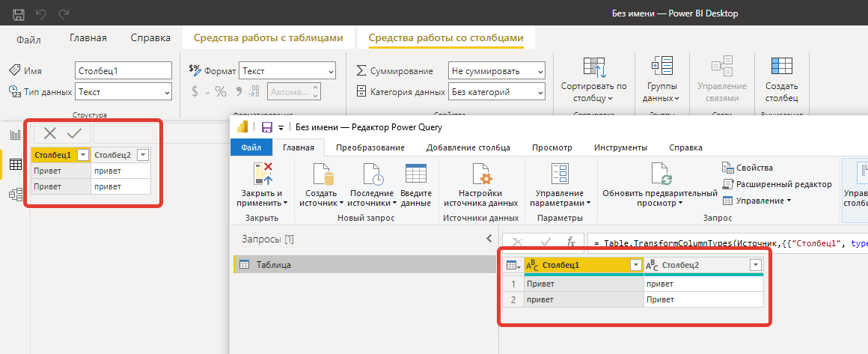Image resolution: width=868 pixels, height=354 pixels.
Task: Open the Формат dropdown set to Текст
Action: (287, 71)
